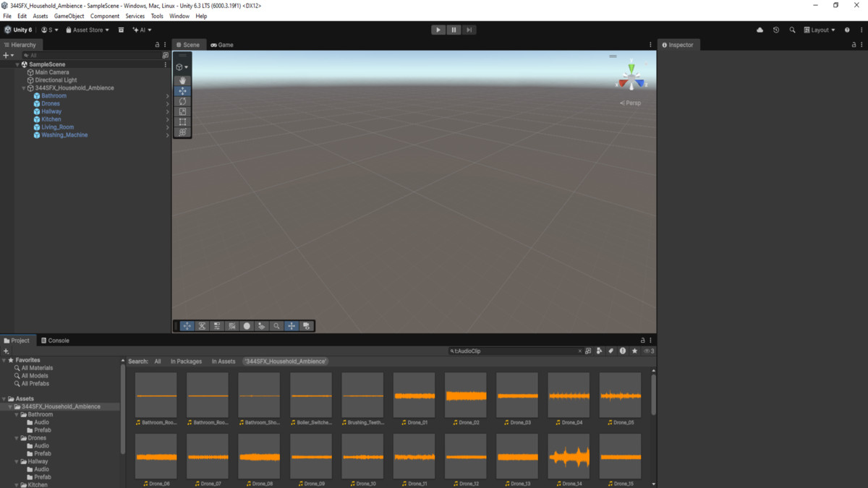The height and width of the screenshot is (488, 868).
Task: Open the File menu
Action: (x=7, y=16)
